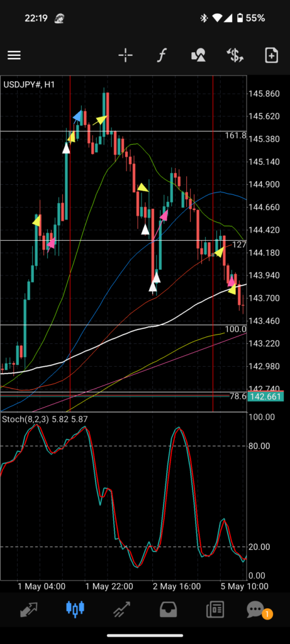Select the Chart candlestick tab
This screenshot has height=644, width=290.
(x=75, y=609)
